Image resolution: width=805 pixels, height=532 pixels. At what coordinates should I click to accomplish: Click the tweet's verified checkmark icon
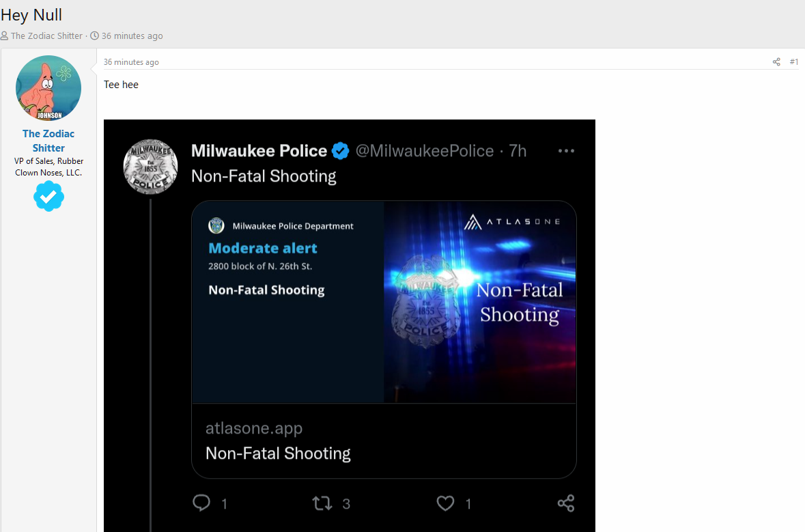tap(341, 151)
